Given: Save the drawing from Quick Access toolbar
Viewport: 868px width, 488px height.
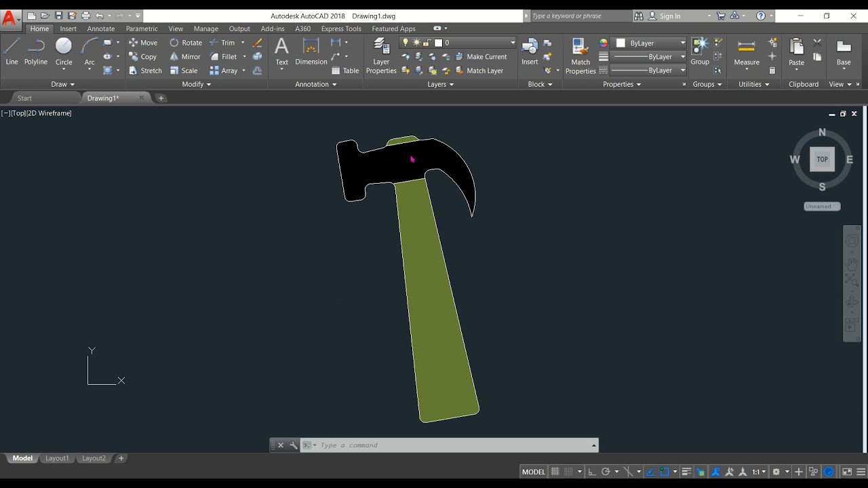Looking at the screenshot, I should pos(58,16).
